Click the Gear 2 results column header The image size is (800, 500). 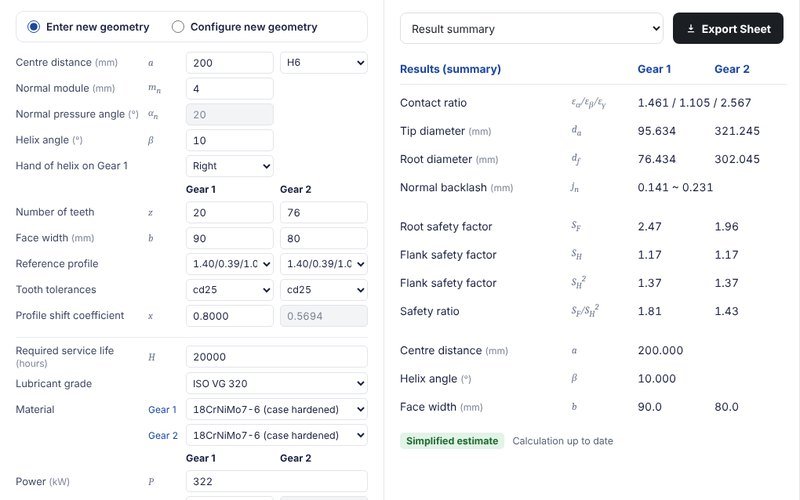[x=732, y=69]
